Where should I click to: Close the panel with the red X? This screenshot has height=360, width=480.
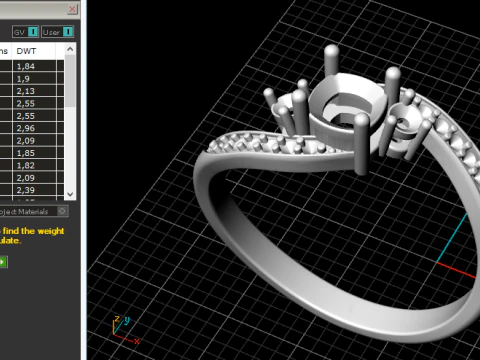click(72, 9)
